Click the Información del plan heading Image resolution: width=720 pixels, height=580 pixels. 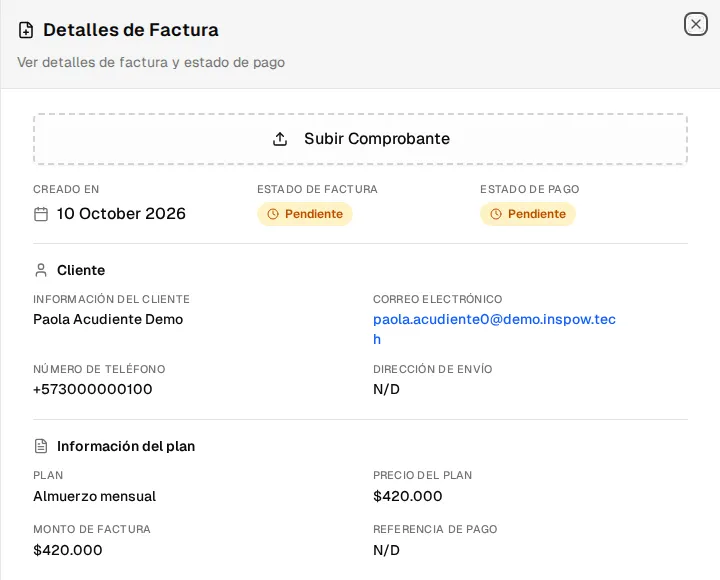[x=126, y=446]
